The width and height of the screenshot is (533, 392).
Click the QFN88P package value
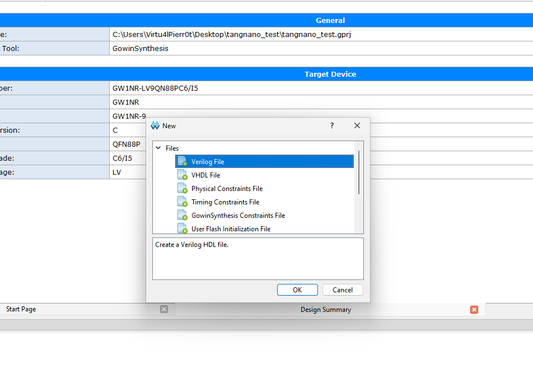pos(127,144)
